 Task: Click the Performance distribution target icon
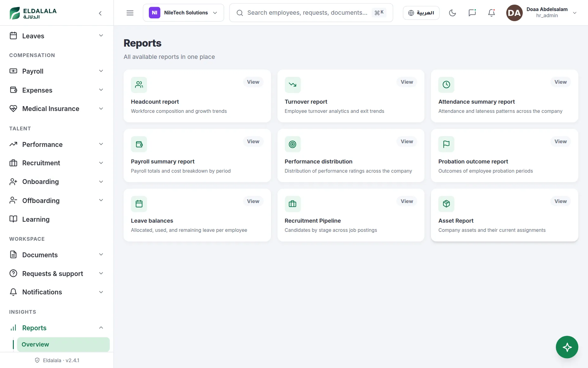pos(292,144)
